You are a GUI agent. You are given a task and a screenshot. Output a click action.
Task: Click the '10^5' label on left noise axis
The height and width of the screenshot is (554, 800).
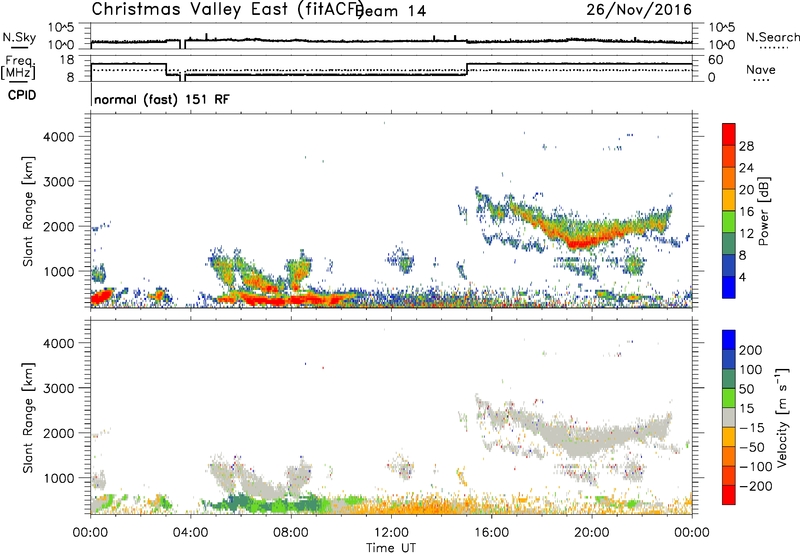click(x=62, y=28)
